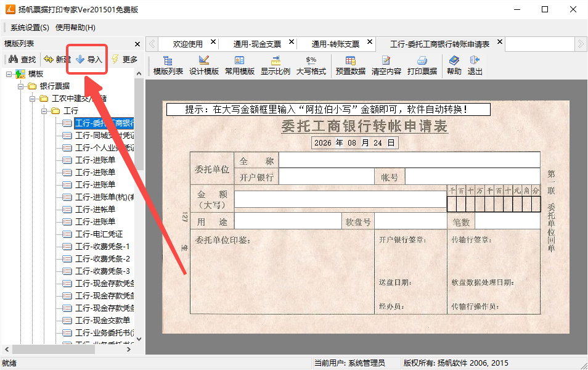Switch to 欢迎使用 tab
The height and width of the screenshot is (370, 588).
[187, 44]
